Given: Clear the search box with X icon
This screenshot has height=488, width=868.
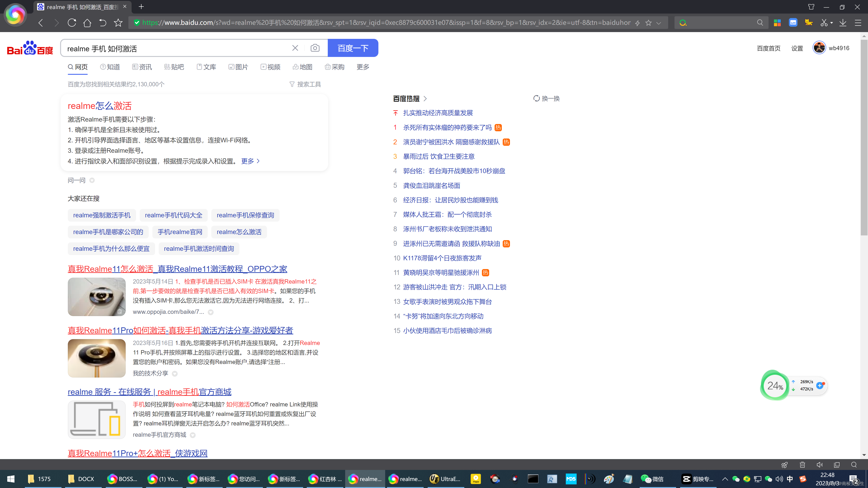Looking at the screenshot, I should pos(295,48).
